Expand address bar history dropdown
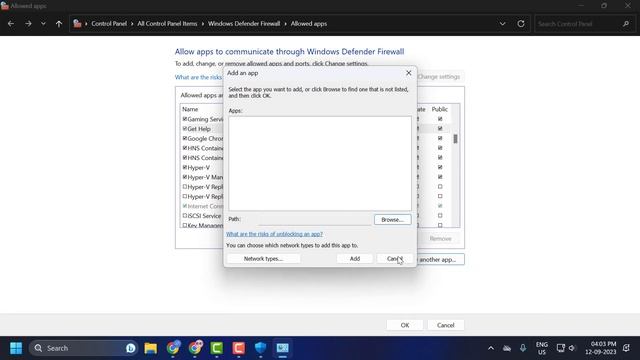The height and width of the screenshot is (360, 640). pos(502,24)
